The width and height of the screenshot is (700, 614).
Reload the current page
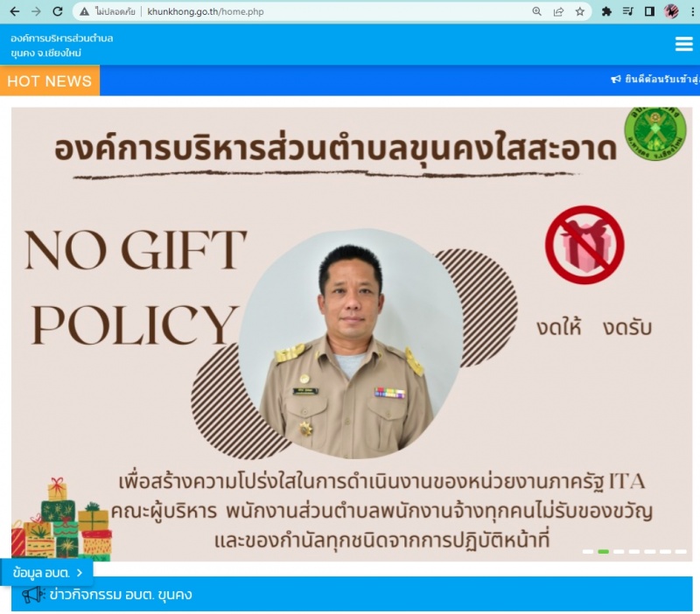point(58,11)
